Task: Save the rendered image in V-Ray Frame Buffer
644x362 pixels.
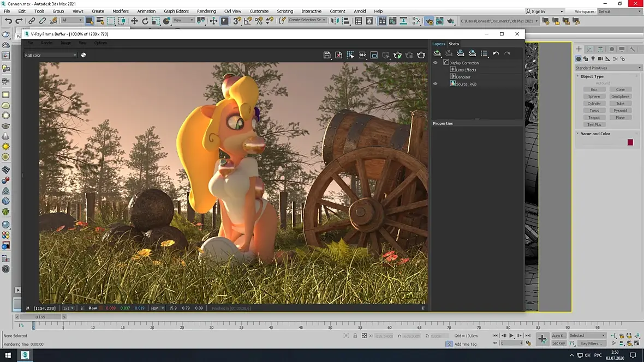Action: coord(327,55)
